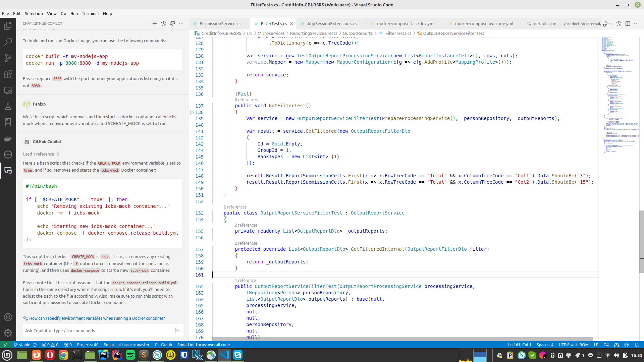Open Git Graph from the status bar
Image resolution: width=644 pixels, height=362 pixels.
click(x=163, y=345)
